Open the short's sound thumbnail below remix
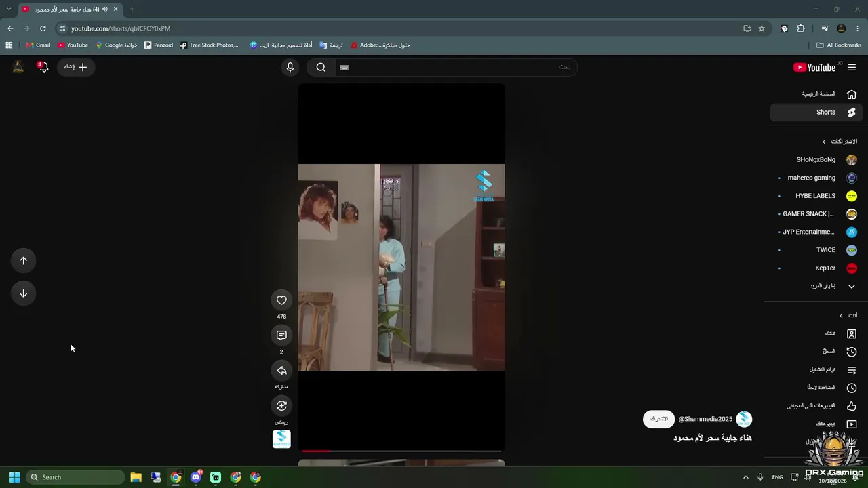This screenshot has height=488, width=868. [x=281, y=439]
